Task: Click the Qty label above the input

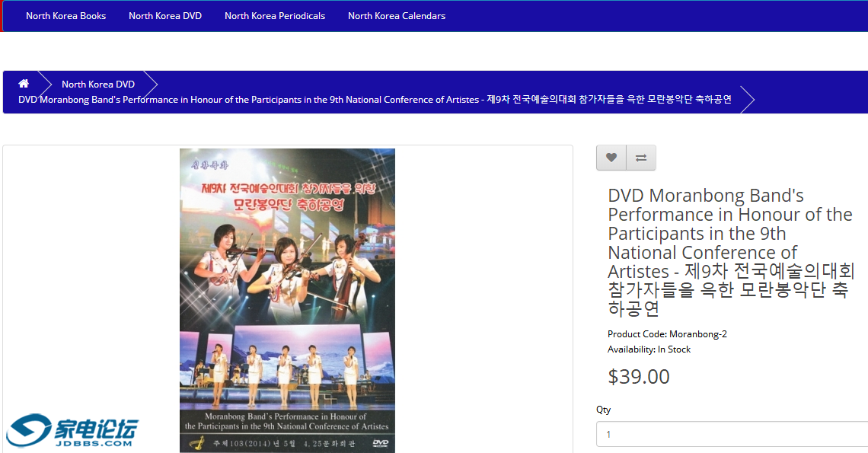Action: (603, 410)
